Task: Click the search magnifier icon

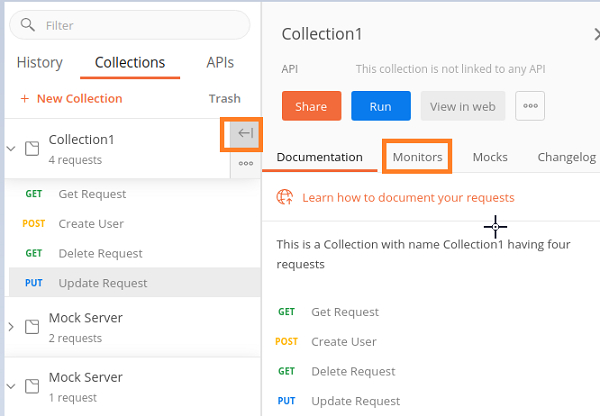Action: [x=28, y=25]
